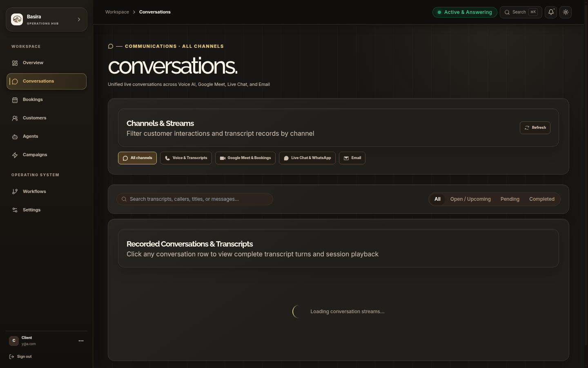The height and width of the screenshot is (368, 588).
Task: Click the y@a.com email text
Action: 29,344
